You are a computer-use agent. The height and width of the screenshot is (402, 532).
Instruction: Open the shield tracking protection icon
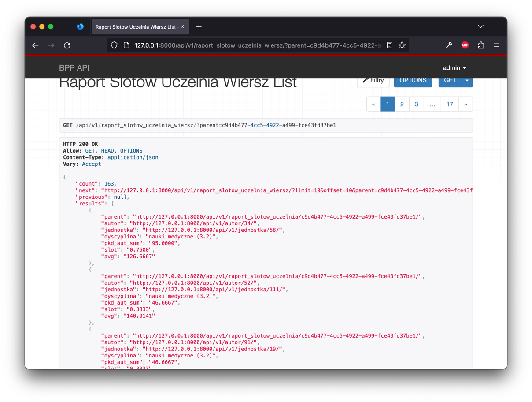(x=114, y=45)
